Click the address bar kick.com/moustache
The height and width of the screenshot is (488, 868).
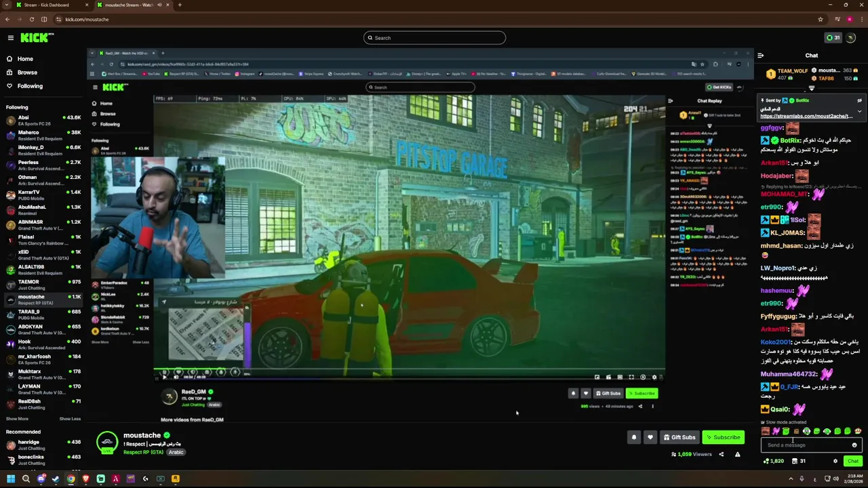pyautogui.click(x=434, y=19)
